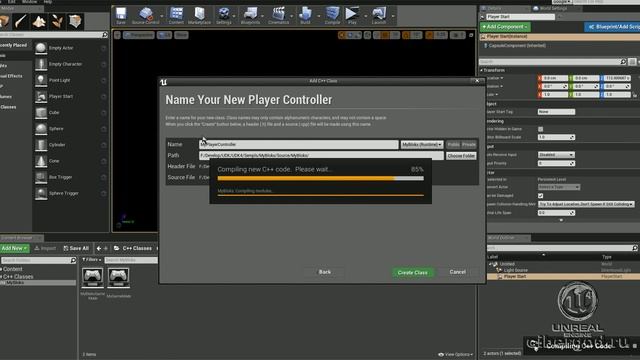Click search icon in Details search field
The height and width of the screenshot is (360, 640).
623,62
